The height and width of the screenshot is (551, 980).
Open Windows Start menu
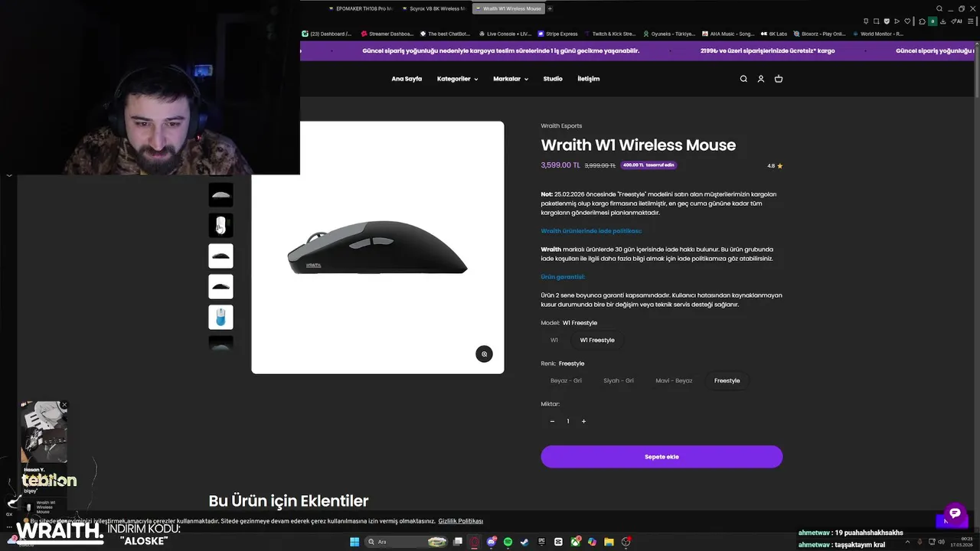coord(354,542)
